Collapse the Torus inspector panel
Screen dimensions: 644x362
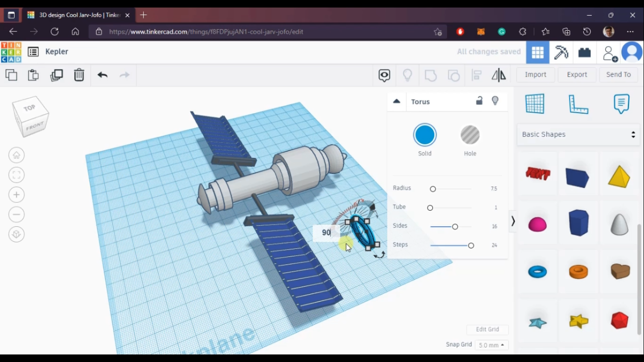(x=396, y=101)
